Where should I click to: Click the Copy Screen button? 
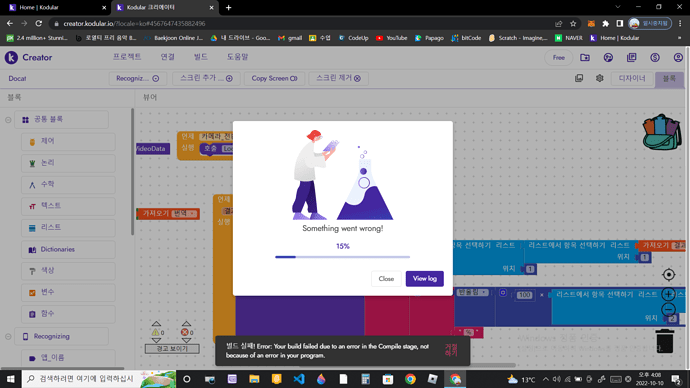pyautogui.click(x=274, y=78)
